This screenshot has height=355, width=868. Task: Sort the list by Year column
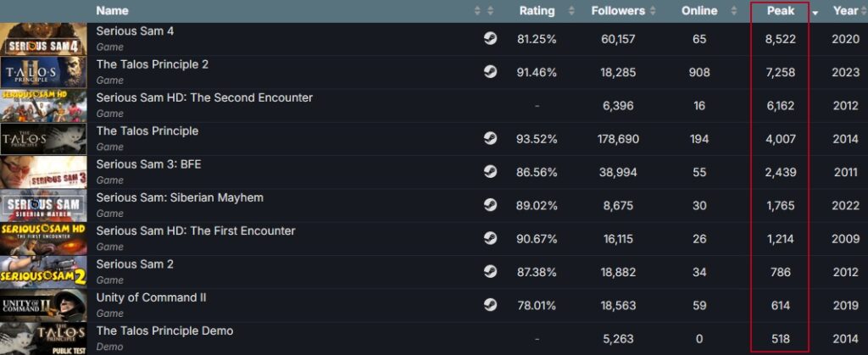pos(845,11)
